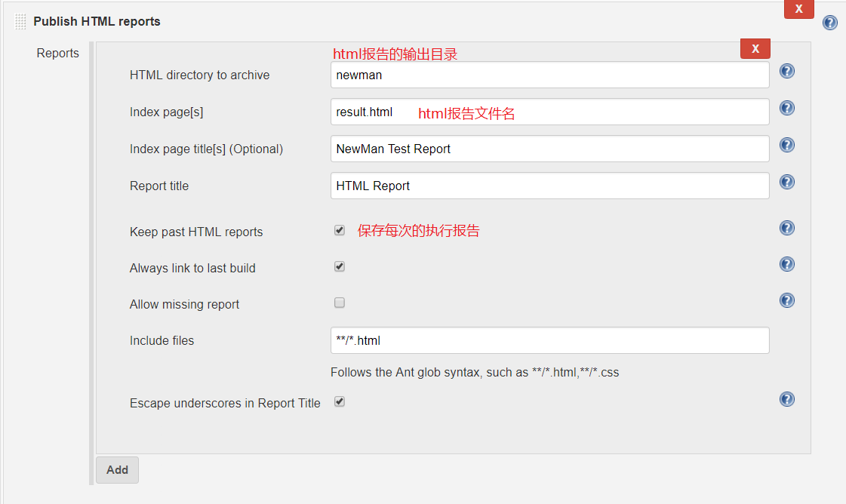Open help for Keep past HTML reports
The image size is (846, 504).
[x=787, y=228]
